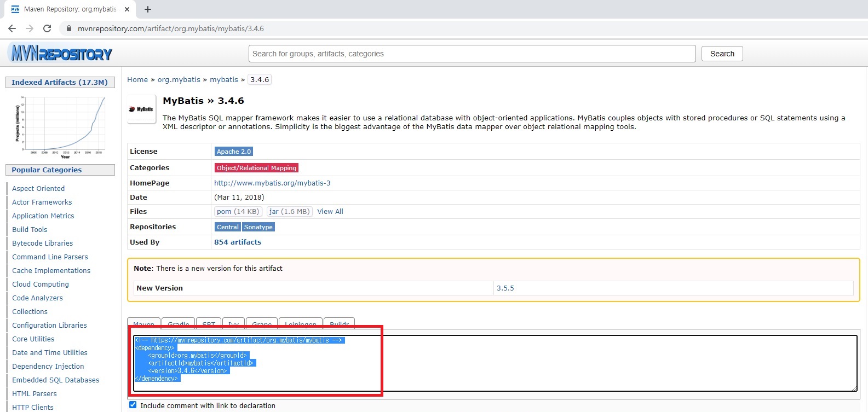Viewport: 868px width, 412px height.
Task: Open Core Utilities category
Action: [33, 339]
